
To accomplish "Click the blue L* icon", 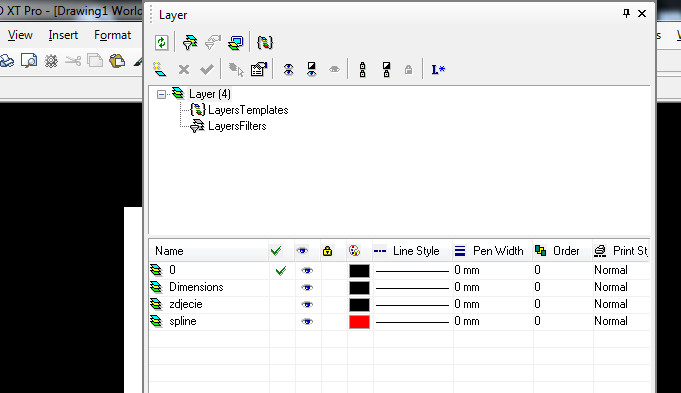I will tap(438, 69).
